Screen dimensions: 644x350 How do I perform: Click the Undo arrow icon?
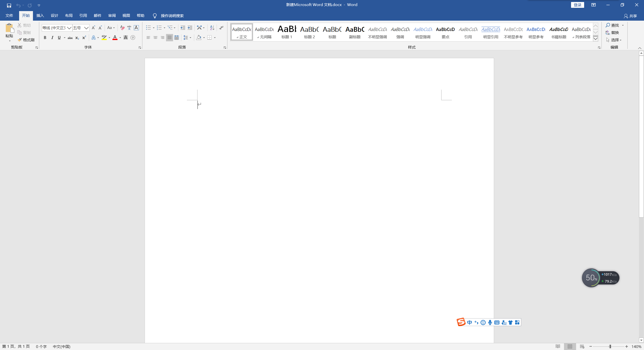click(x=18, y=5)
